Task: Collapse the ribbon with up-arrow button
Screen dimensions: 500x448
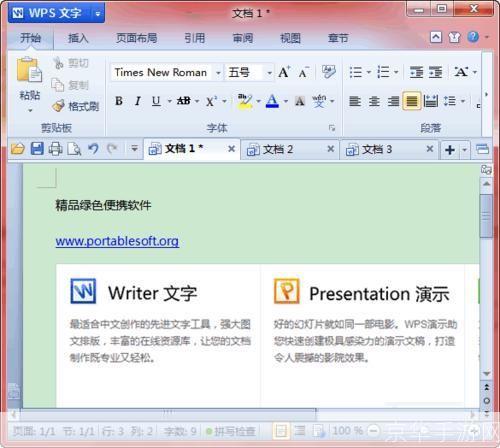Action: (436, 37)
